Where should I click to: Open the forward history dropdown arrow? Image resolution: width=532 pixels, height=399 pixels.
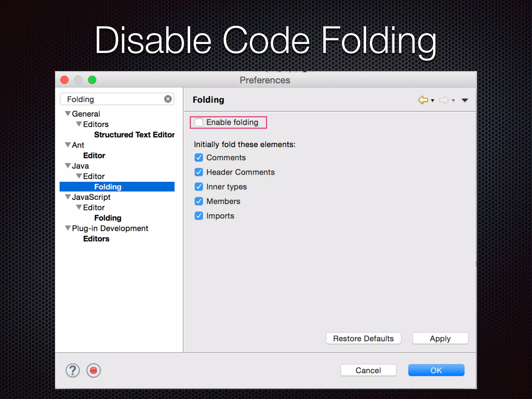453,101
